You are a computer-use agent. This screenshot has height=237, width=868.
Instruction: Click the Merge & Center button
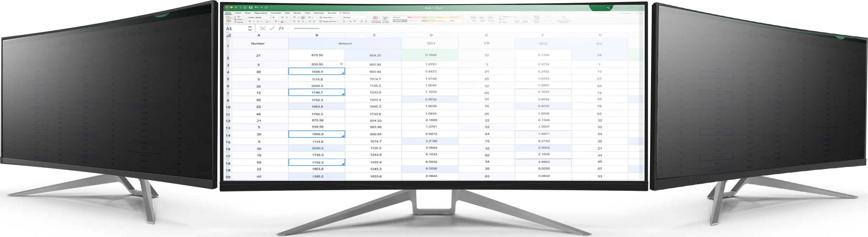pos(329,21)
